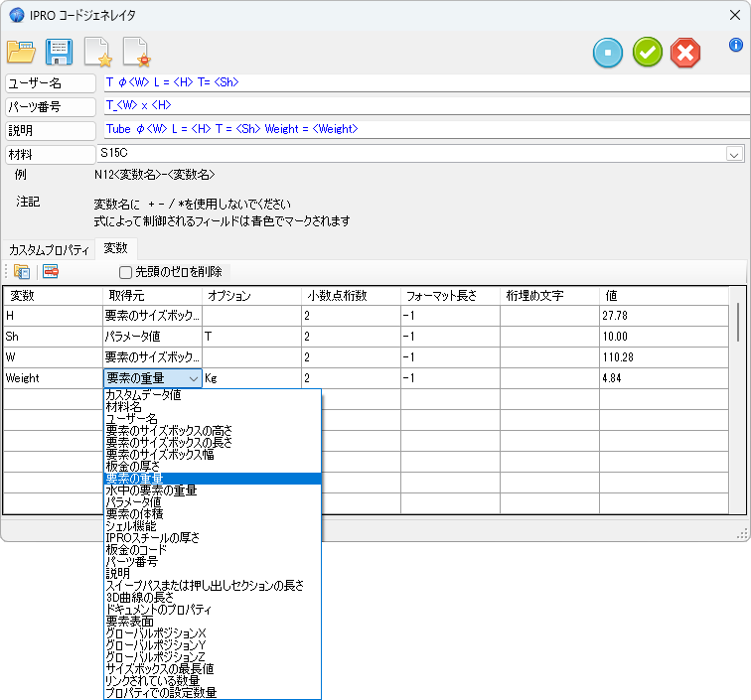Edit the 説明 field starting with Tube
The height and width of the screenshot is (700, 751).
click(x=427, y=129)
